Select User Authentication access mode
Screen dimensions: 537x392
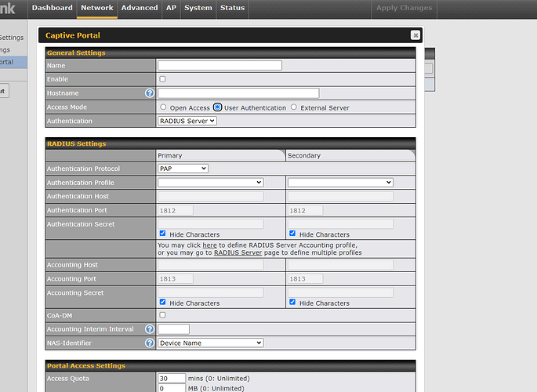point(217,107)
